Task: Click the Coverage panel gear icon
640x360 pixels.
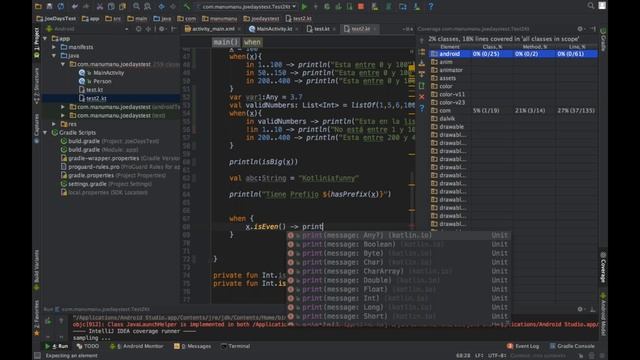Action: coord(580,29)
